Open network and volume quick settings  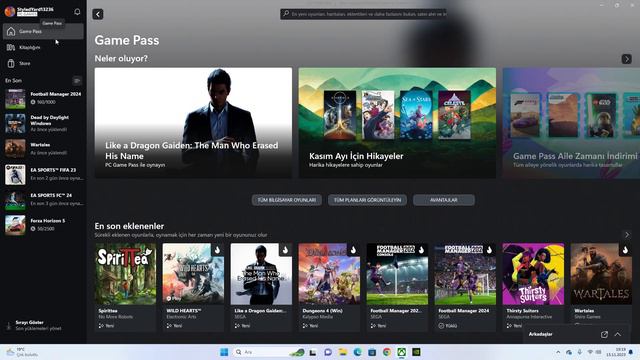(594, 352)
